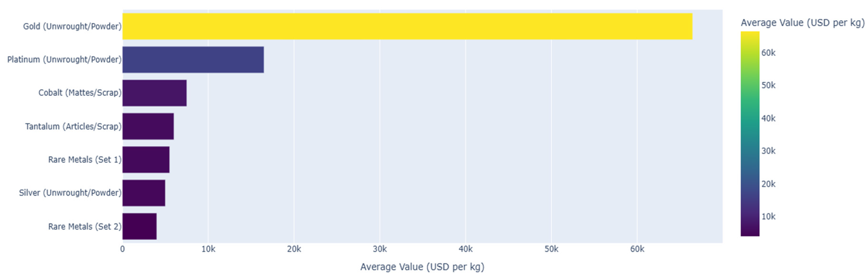Click the Tantalum (Articles/Scrap) bar
The height and width of the screenshot is (278, 868).
pyautogui.click(x=148, y=126)
